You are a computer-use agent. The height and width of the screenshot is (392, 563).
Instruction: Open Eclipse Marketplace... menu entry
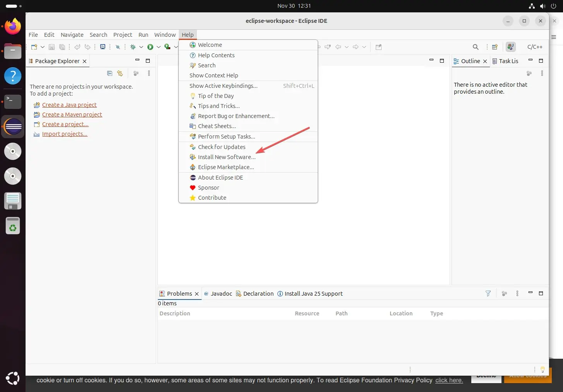click(248, 167)
